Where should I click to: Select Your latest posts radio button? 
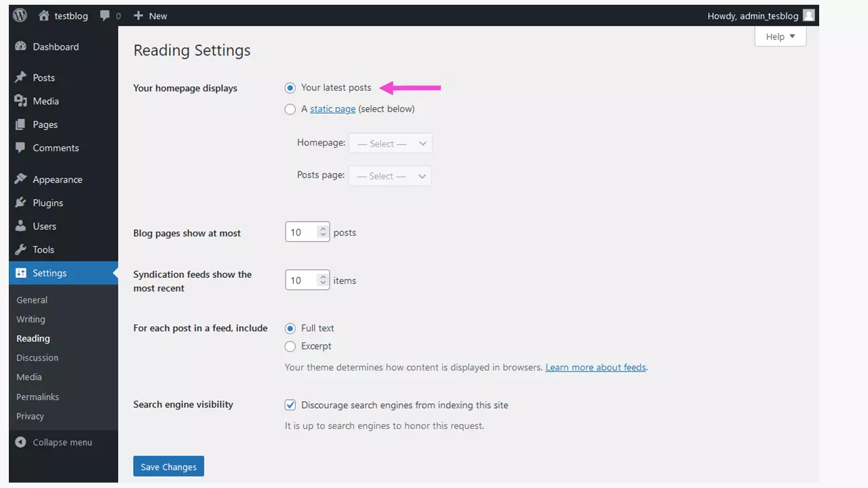point(290,87)
